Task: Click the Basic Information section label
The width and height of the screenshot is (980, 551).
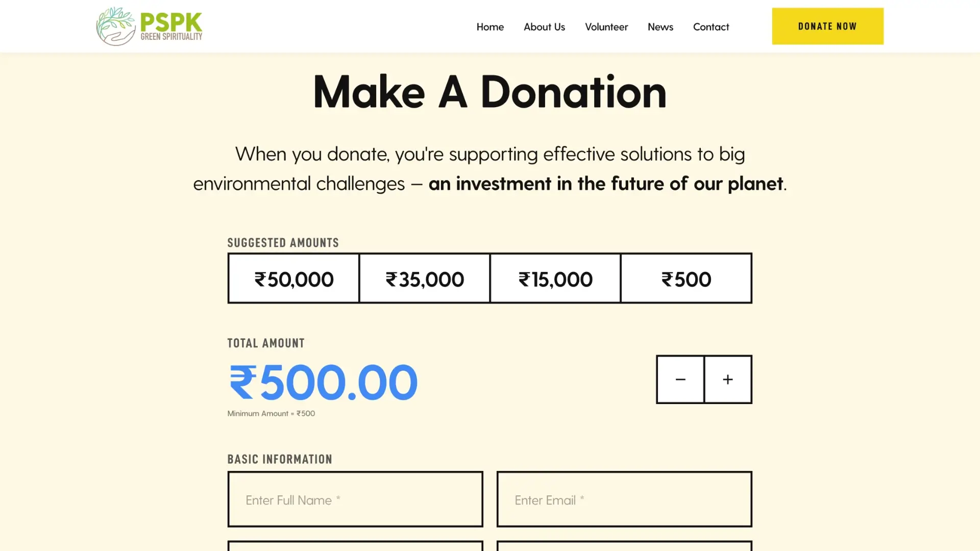Action: click(280, 459)
